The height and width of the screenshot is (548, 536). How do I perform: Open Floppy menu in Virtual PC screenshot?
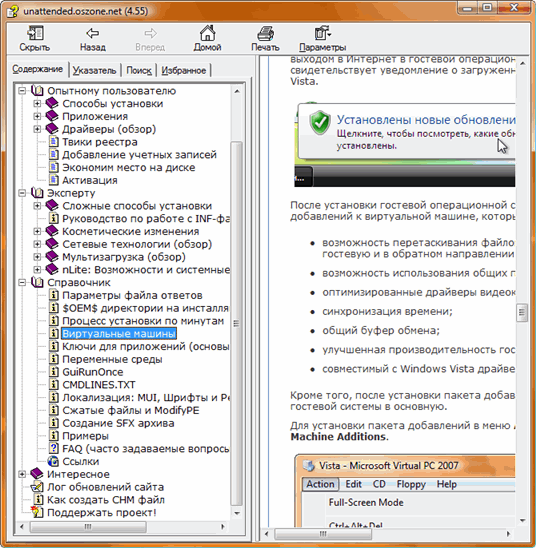411,484
